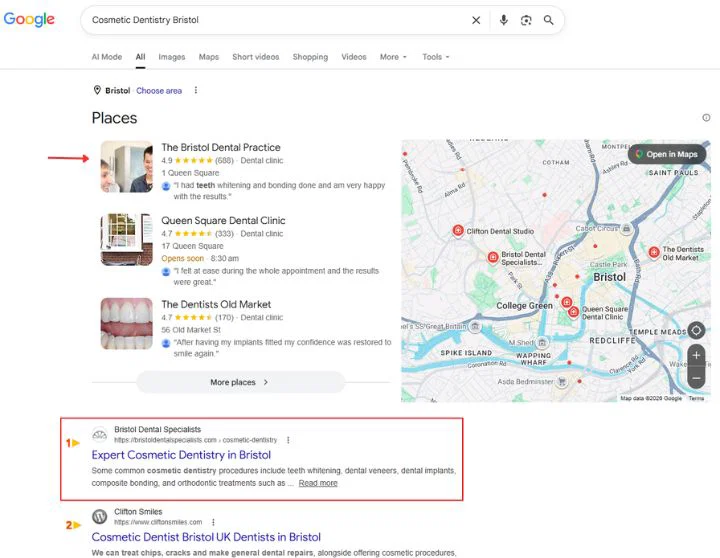Click the 4.9 star rating of Bristol Dental Practice
The width and height of the screenshot is (720, 558).
coord(187,160)
